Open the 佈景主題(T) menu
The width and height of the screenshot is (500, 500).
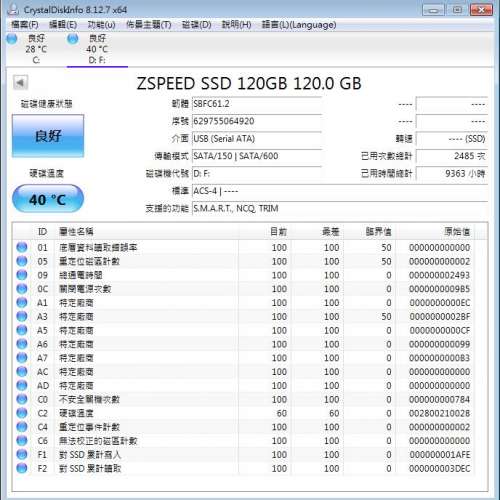pos(149,25)
